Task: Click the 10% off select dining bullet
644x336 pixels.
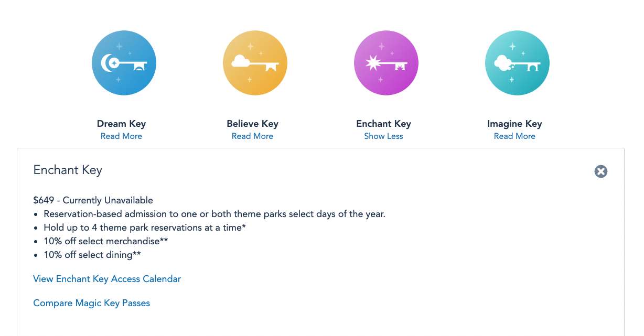Action: 92,255
